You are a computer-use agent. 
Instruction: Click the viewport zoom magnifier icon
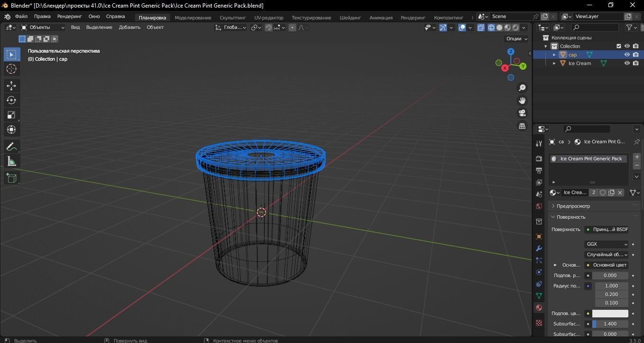tap(522, 88)
